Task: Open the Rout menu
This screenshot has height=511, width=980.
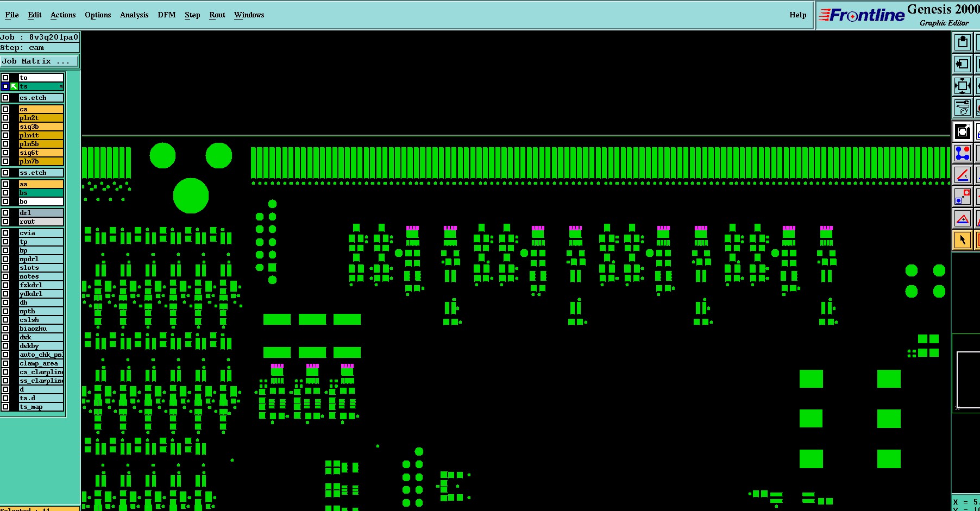Action: pyautogui.click(x=217, y=15)
